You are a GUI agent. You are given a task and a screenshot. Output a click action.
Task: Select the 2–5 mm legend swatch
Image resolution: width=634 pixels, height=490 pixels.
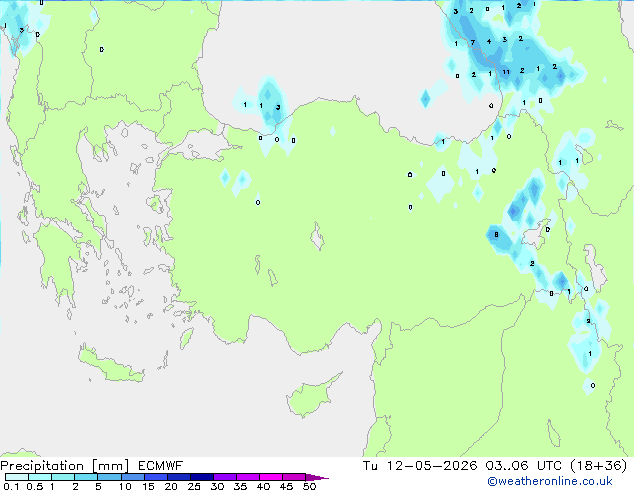click(x=86, y=477)
